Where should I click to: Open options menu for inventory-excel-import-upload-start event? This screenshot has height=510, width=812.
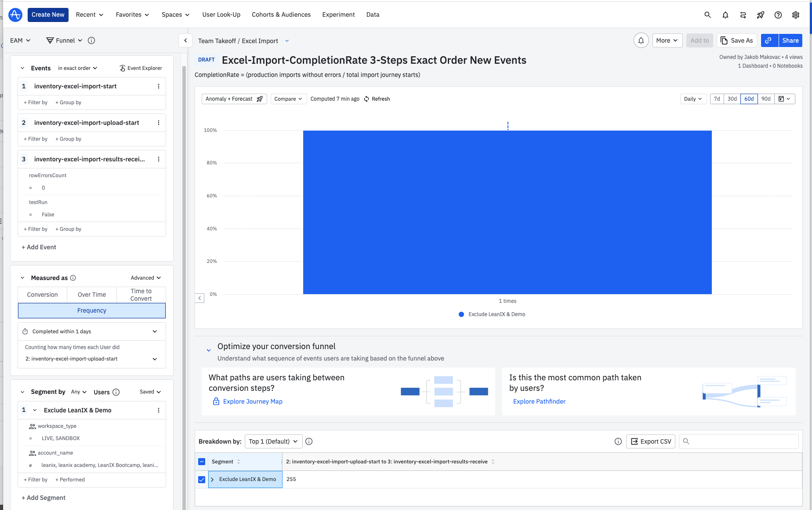pos(159,123)
